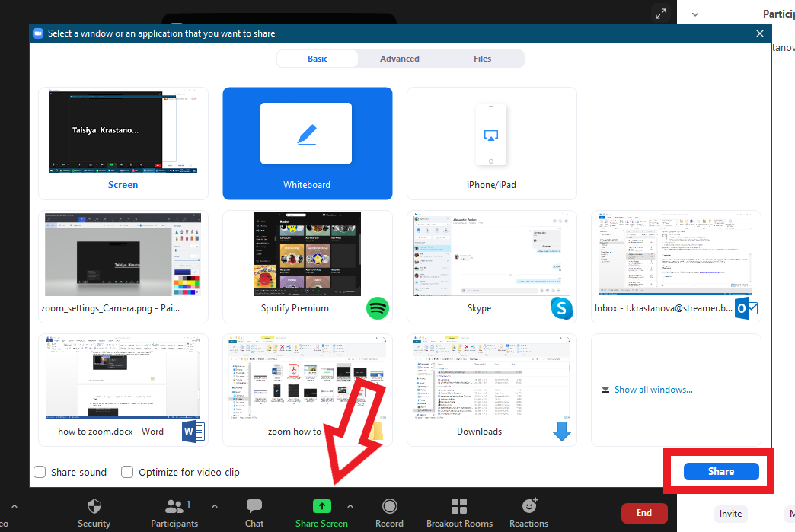Switch to the Files tab
Viewport: 795px width, 532px height.
(482, 59)
